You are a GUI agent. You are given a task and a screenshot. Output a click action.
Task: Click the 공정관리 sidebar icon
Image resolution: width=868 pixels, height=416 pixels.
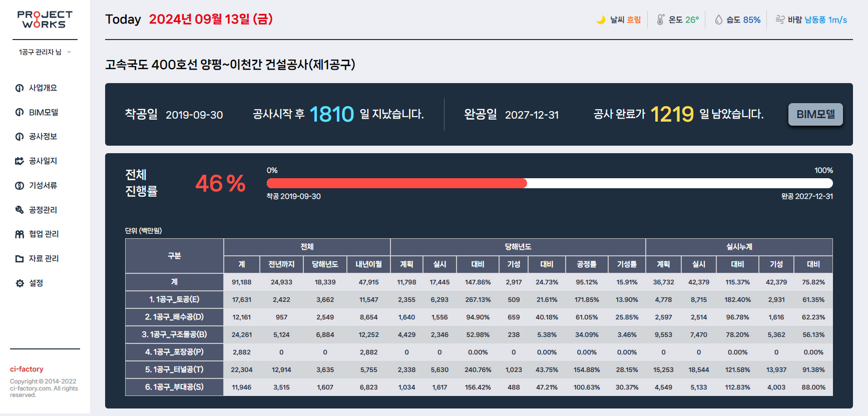coord(20,210)
